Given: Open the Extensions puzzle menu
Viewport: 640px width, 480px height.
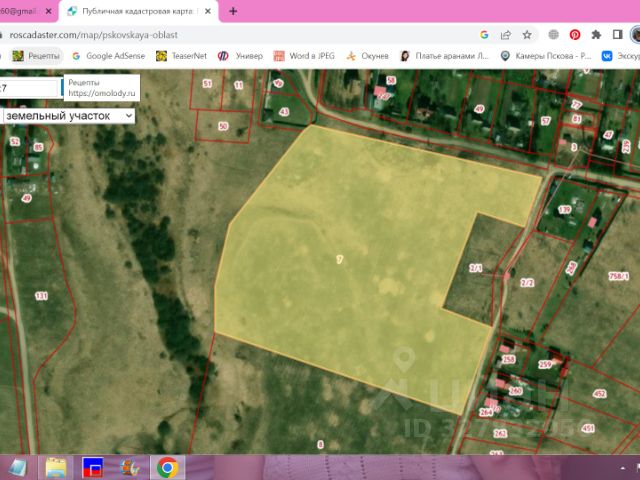Looking at the screenshot, I should pyautogui.click(x=596, y=35).
